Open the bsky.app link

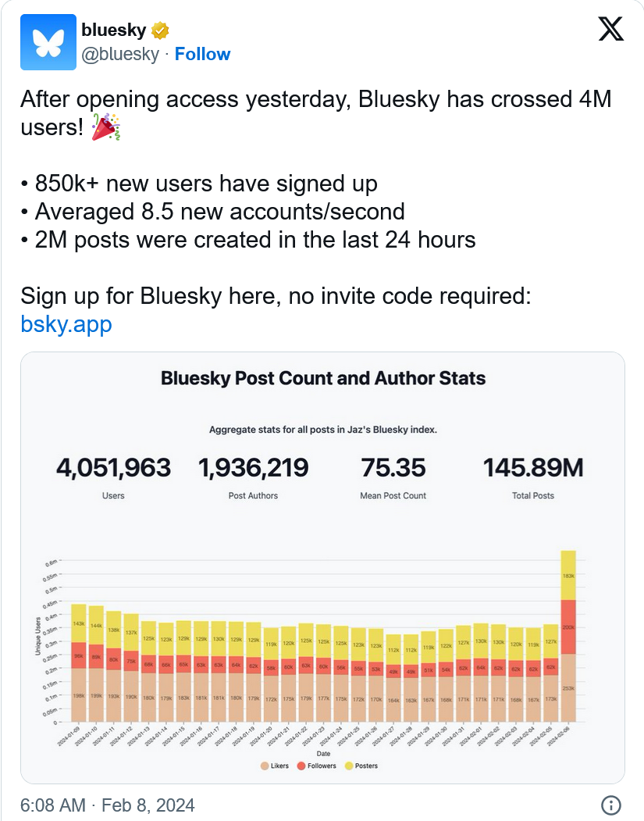(x=66, y=323)
